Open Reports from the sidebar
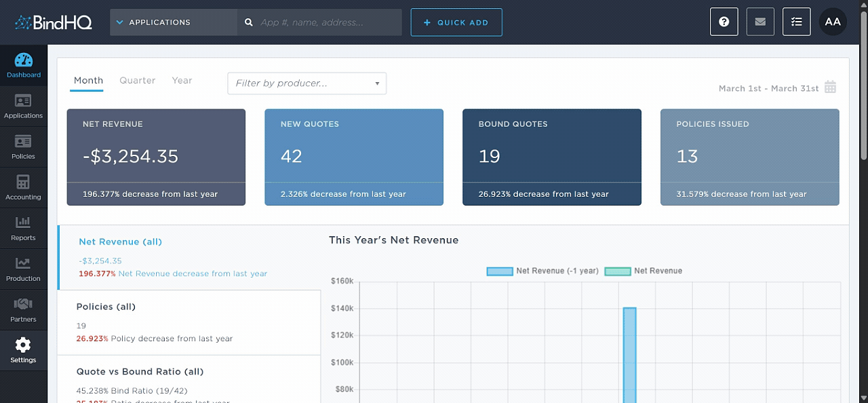This screenshot has height=403, width=868. click(24, 228)
